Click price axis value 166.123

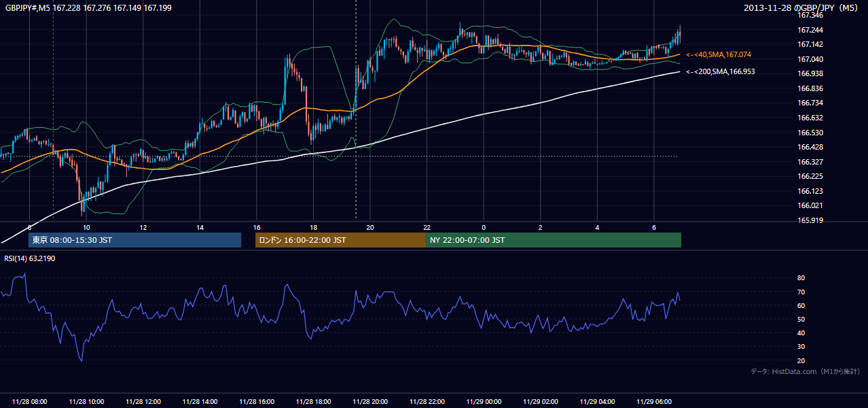click(x=810, y=191)
